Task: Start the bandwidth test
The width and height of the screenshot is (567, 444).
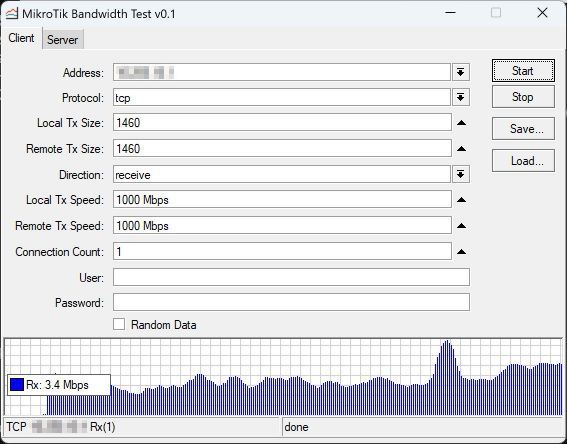Action: [x=523, y=71]
